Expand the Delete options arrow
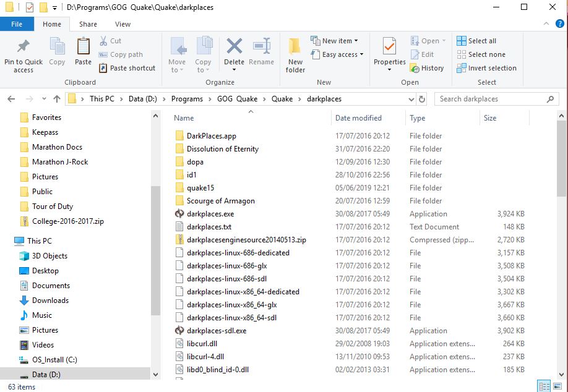Viewport: 568px width, 392px height. click(x=234, y=70)
